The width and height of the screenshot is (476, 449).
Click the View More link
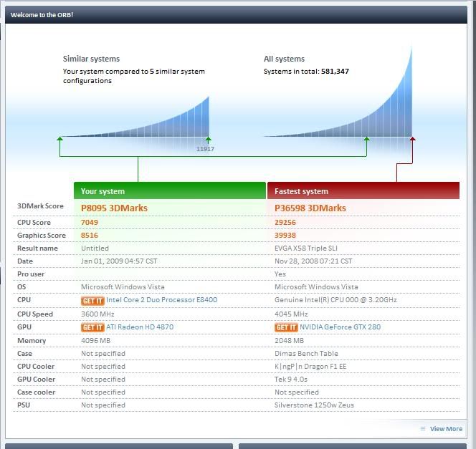coord(446,429)
